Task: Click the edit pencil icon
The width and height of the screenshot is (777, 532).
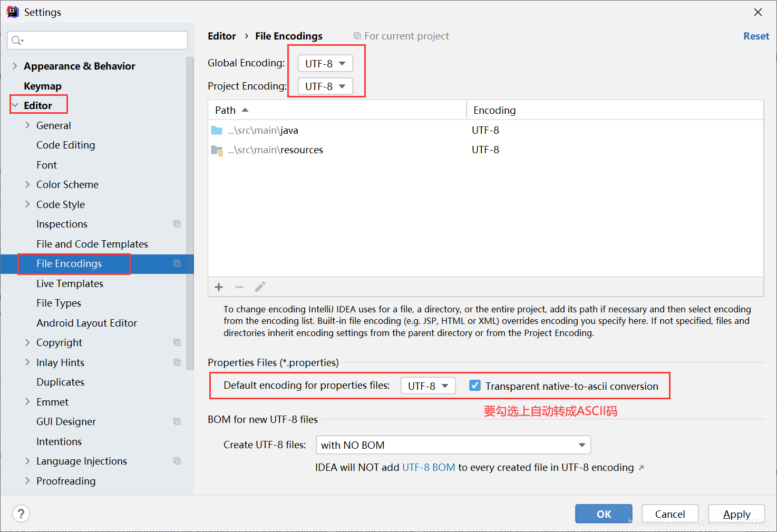Action: click(260, 287)
